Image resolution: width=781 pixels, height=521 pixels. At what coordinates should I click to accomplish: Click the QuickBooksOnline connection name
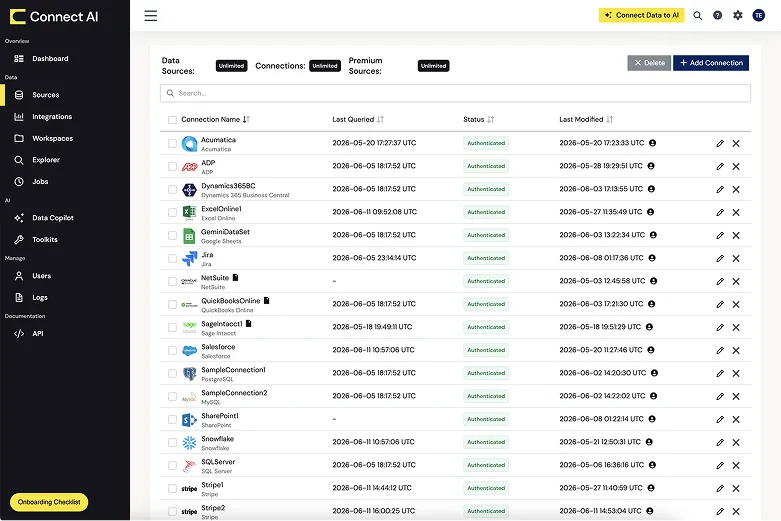click(x=231, y=301)
